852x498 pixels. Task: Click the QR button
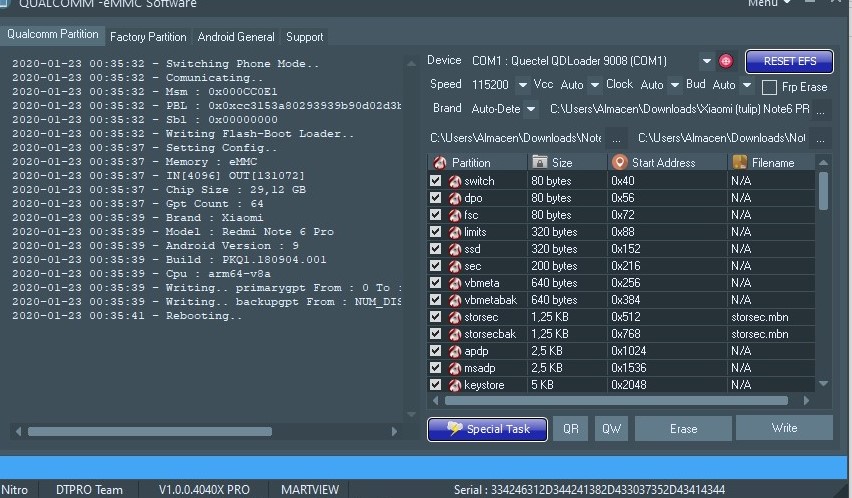(571, 429)
